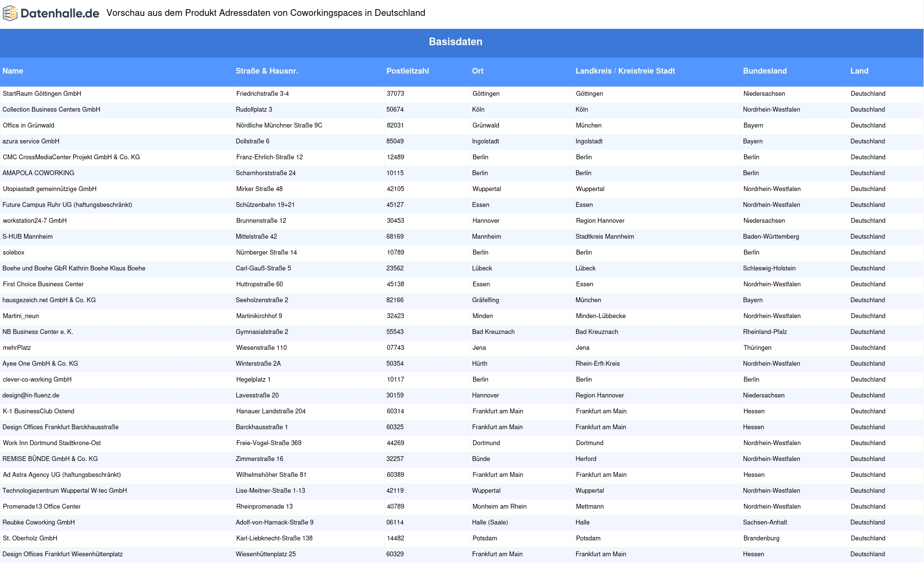Image resolution: width=924 pixels, height=563 pixels.
Task: Click clever-co-working GmbH name
Action: coord(37,380)
